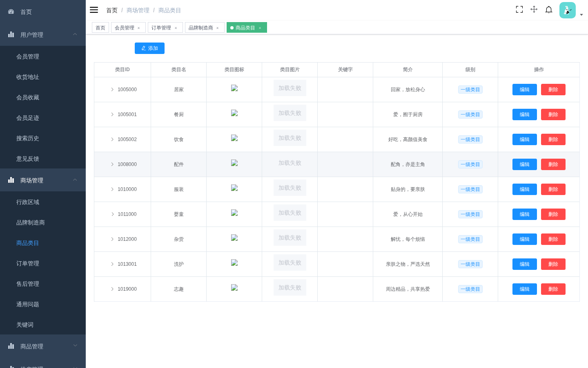
Task: Enter fullscreen with the fullscreen icon
Action: click(519, 9)
